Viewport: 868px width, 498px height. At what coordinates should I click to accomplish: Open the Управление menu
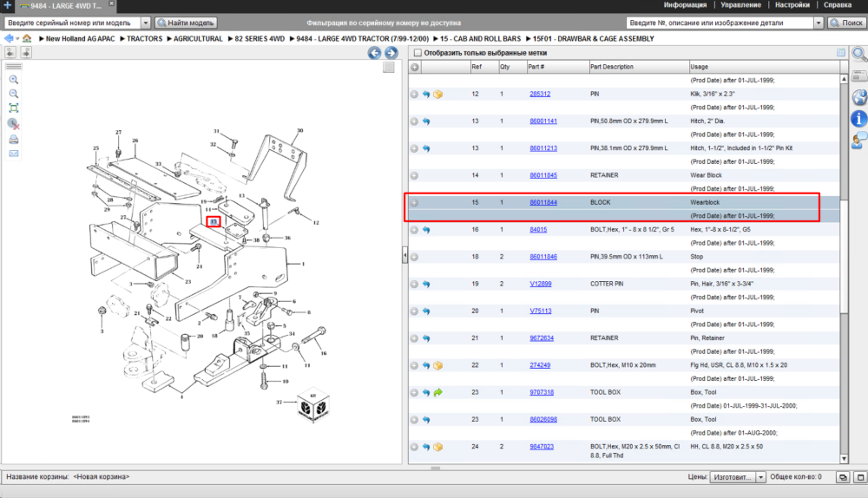point(740,5)
